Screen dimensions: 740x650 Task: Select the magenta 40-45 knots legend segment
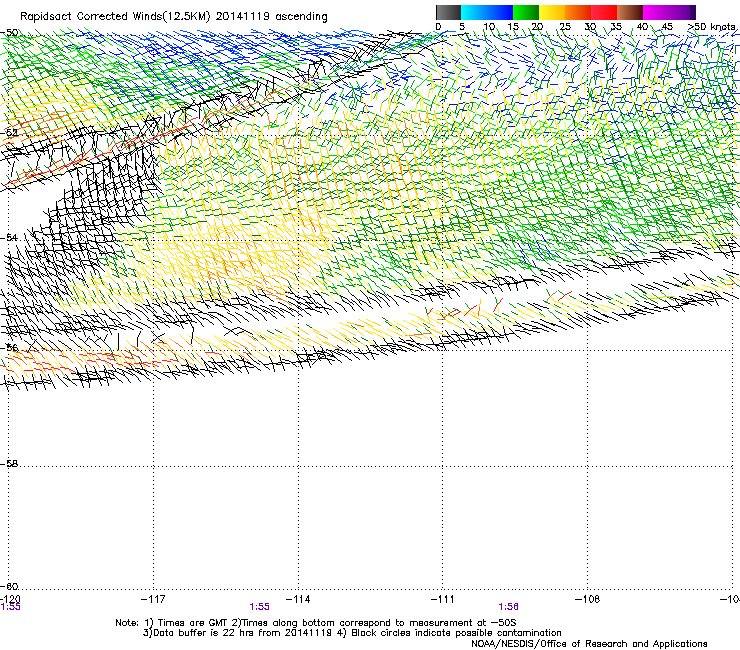(x=656, y=12)
